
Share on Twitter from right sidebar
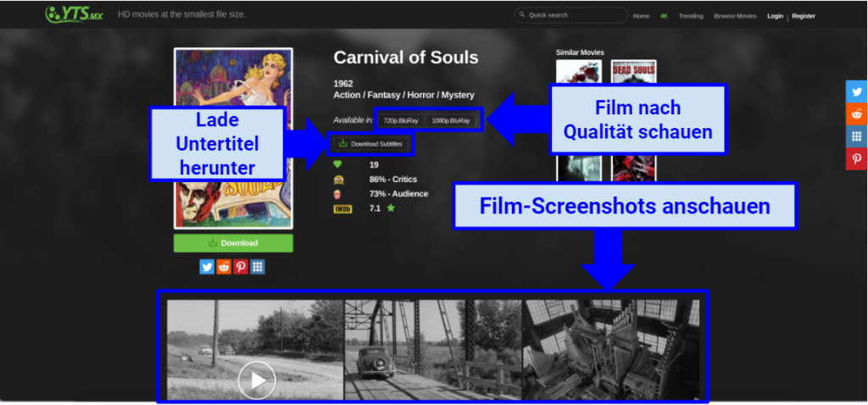click(x=856, y=92)
